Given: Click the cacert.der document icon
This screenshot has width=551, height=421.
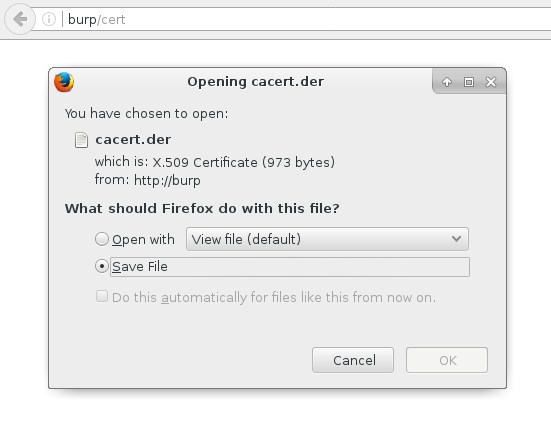Looking at the screenshot, I should coord(81,140).
